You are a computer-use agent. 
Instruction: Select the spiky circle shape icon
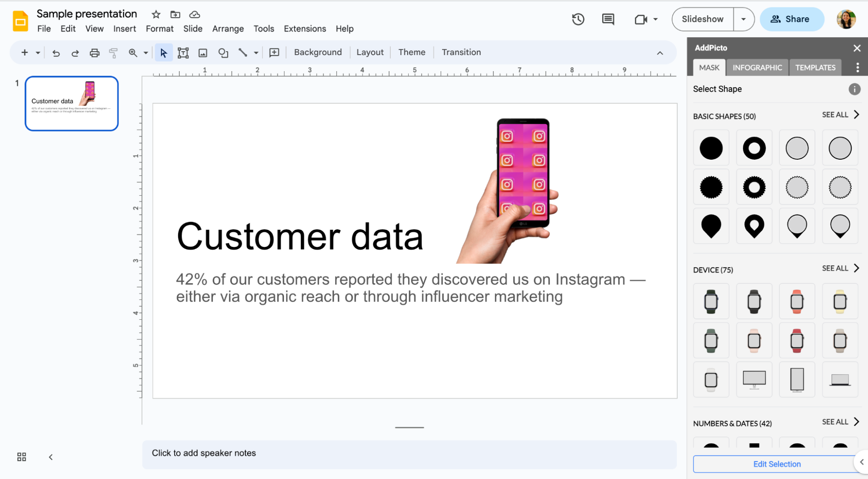(711, 187)
